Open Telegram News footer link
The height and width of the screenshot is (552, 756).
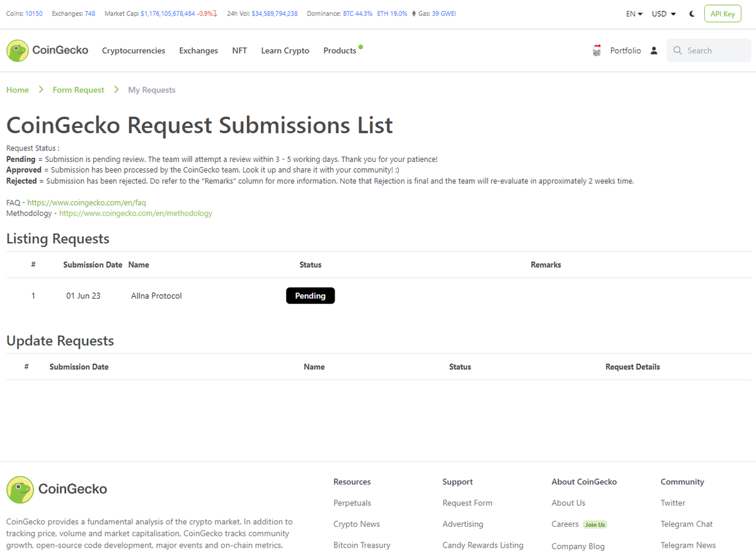tap(689, 545)
